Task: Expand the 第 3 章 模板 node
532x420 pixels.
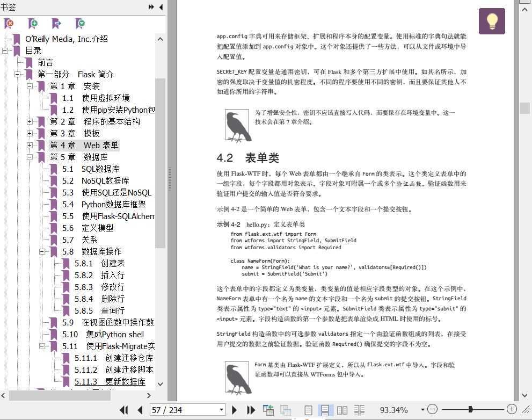Action: pyautogui.click(x=30, y=133)
